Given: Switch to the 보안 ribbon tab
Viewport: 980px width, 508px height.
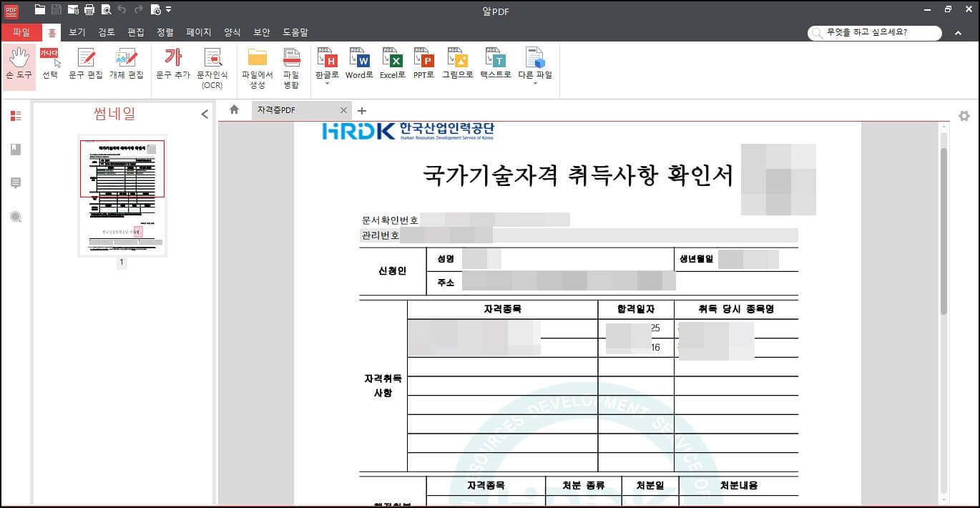Looking at the screenshot, I should pyautogui.click(x=262, y=32).
